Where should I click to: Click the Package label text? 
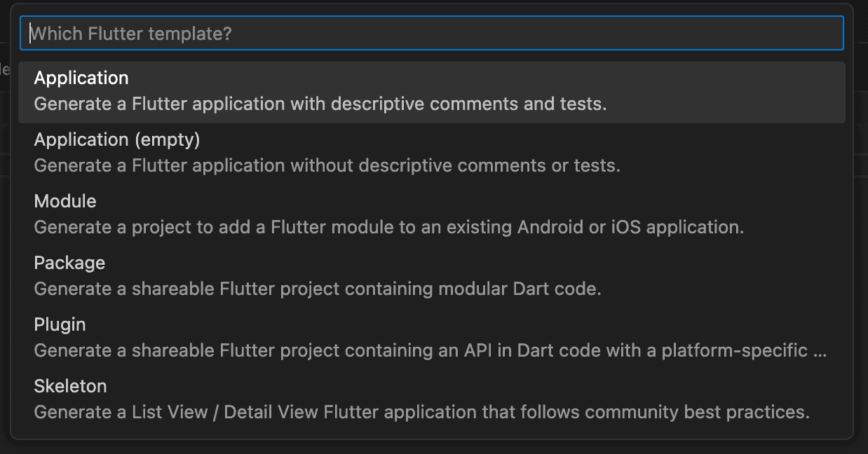(69, 263)
